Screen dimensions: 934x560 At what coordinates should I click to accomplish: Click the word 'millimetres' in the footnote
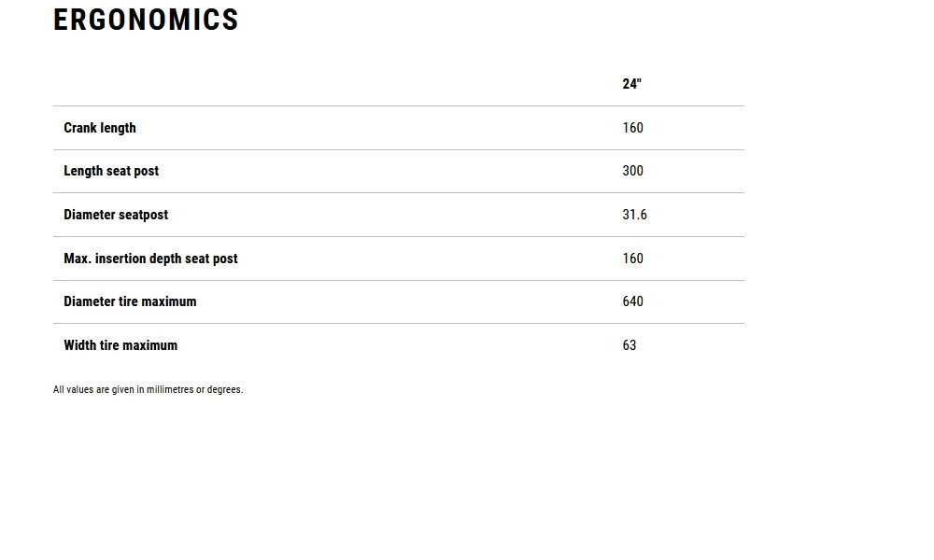[x=170, y=390]
